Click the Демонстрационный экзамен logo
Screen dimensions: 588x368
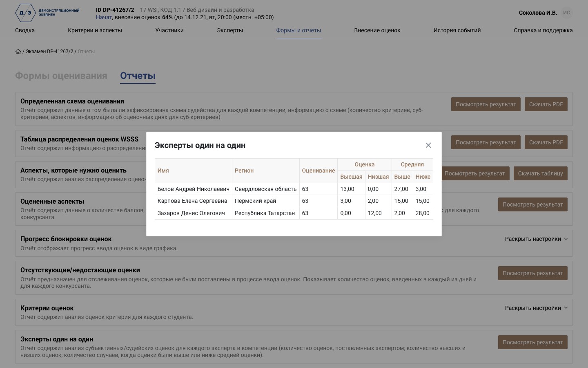coord(47,13)
